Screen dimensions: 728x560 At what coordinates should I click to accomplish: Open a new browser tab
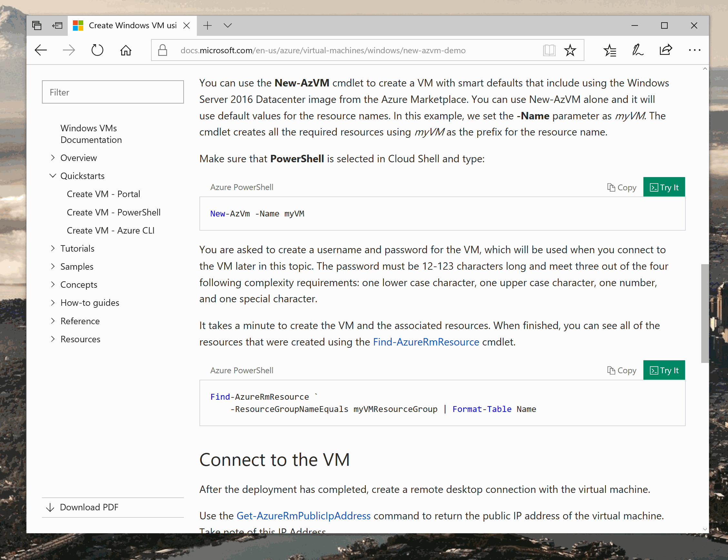pyautogui.click(x=207, y=25)
